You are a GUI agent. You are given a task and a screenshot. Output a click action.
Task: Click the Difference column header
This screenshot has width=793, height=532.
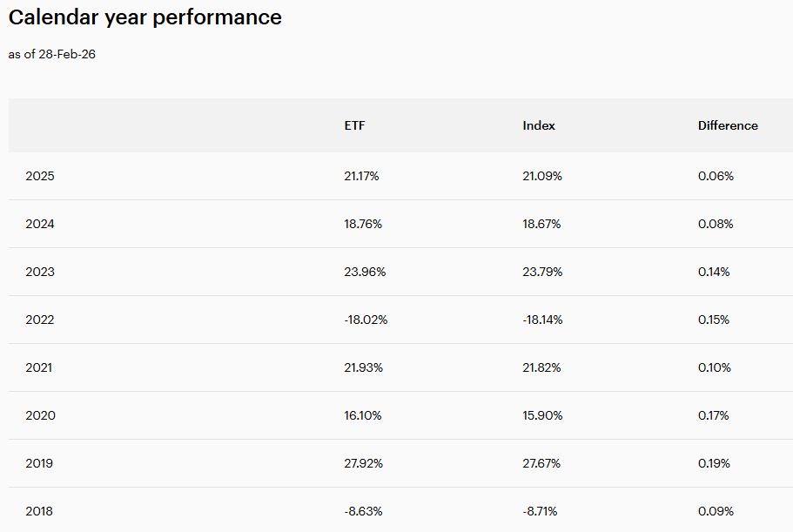[x=728, y=125]
